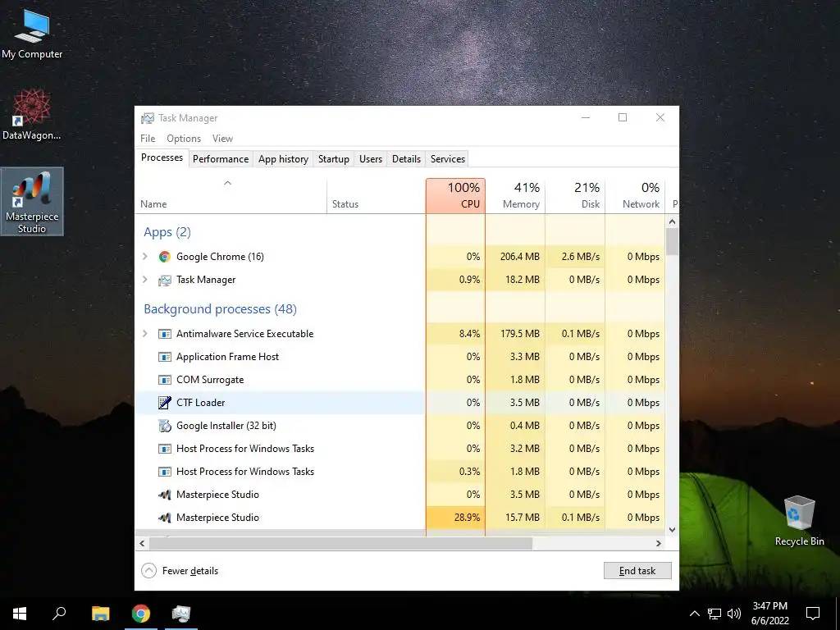Select the Recycle Bin desktop icon
The image size is (840, 630).
click(799, 520)
